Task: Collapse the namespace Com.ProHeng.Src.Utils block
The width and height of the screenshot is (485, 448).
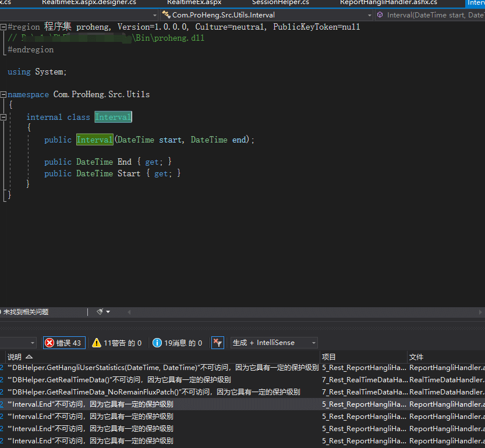Action: point(3,94)
